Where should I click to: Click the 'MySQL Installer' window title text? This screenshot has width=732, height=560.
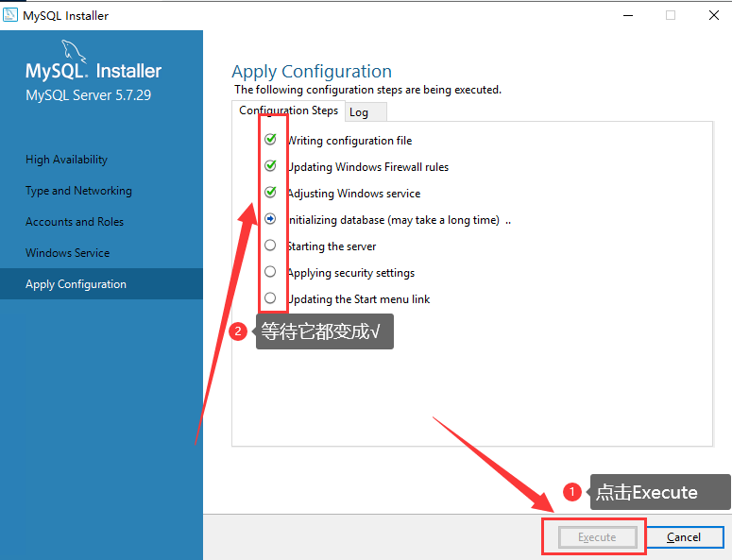click(x=66, y=16)
